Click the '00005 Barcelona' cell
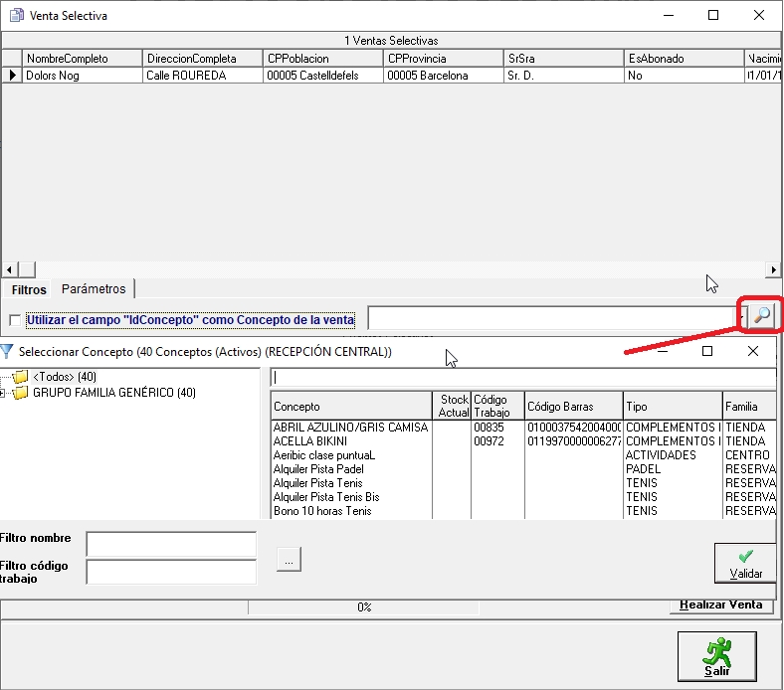784x690 pixels. [x=444, y=76]
